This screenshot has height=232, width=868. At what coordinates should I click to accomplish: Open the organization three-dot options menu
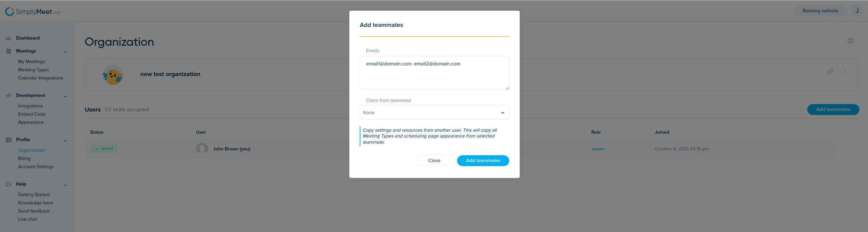tap(845, 72)
